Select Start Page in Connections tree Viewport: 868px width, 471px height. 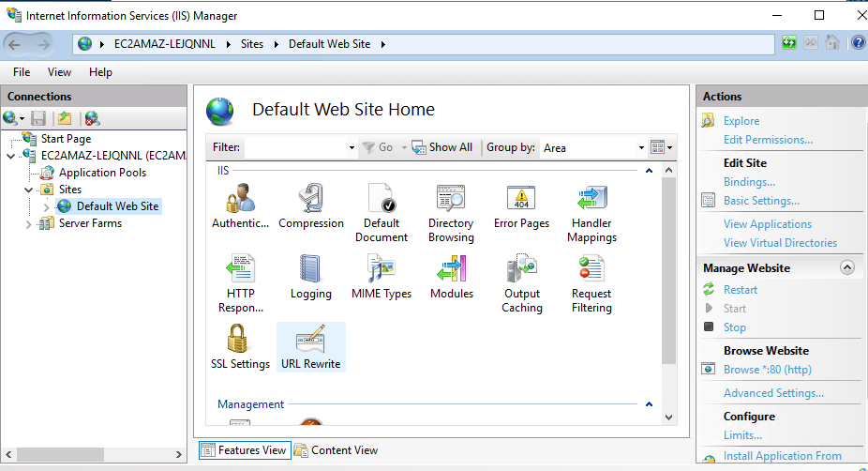66,139
